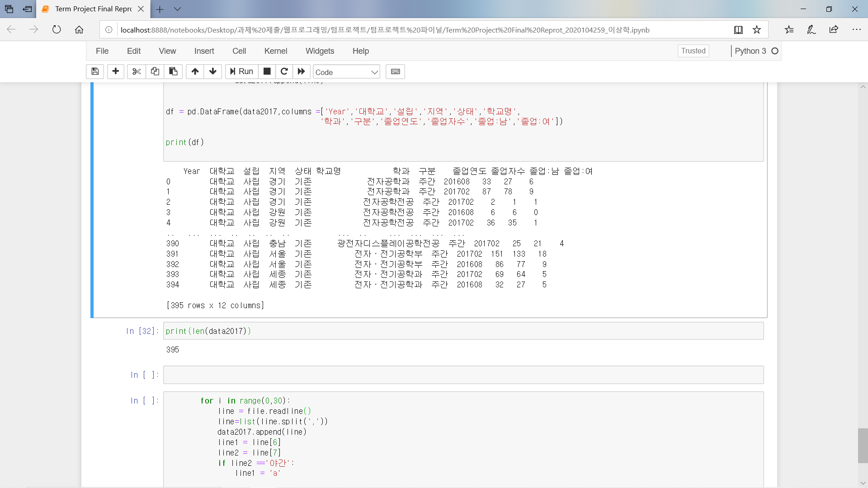Image resolution: width=868 pixels, height=488 pixels.
Task: Click the Run button
Action: coord(241,71)
